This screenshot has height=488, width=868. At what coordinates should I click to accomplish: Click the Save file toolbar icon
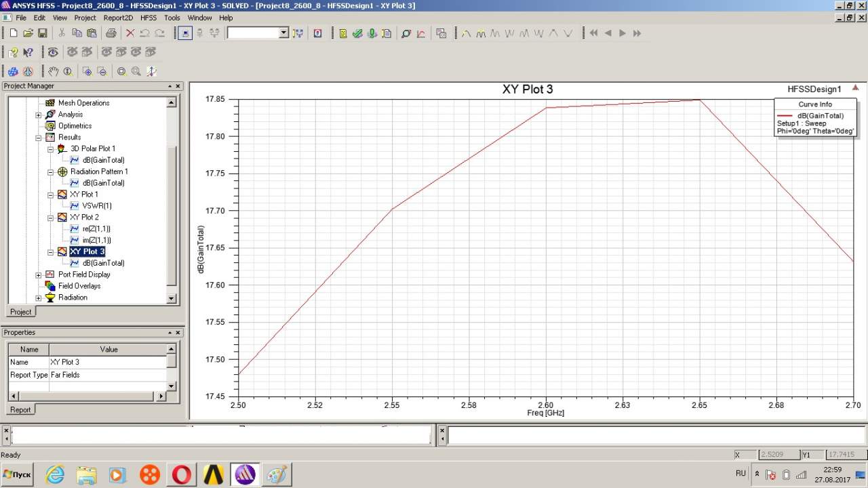tap(42, 33)
